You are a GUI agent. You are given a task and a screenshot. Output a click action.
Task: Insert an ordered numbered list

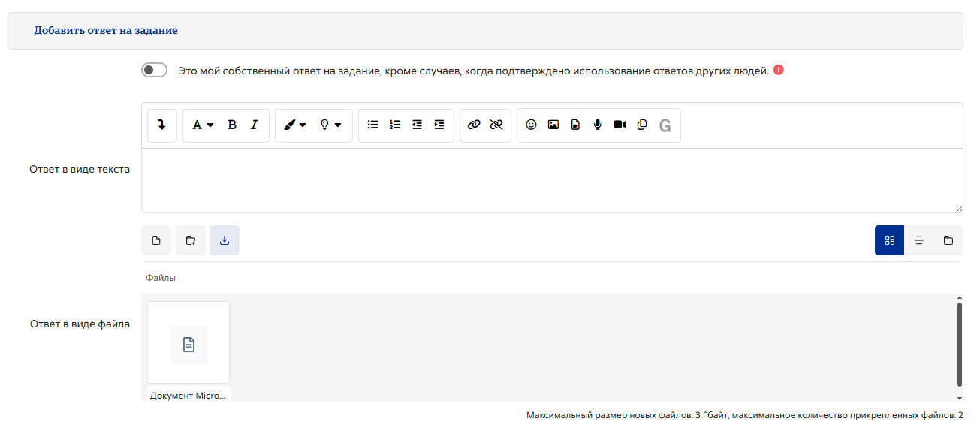395,125
